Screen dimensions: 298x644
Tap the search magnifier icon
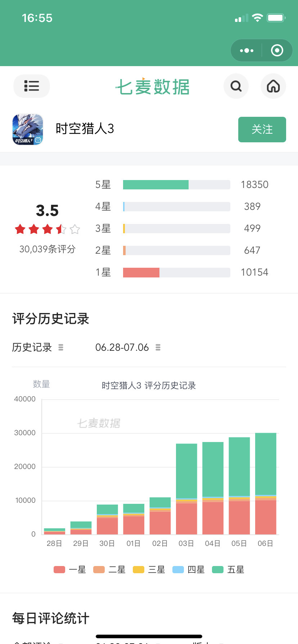[236, 86]
